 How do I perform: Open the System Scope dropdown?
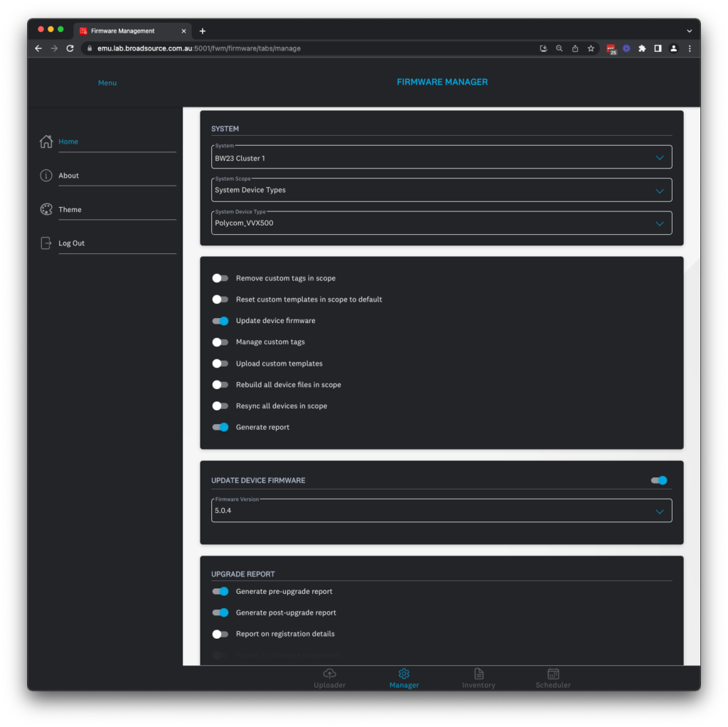click(x=441, y=190)
